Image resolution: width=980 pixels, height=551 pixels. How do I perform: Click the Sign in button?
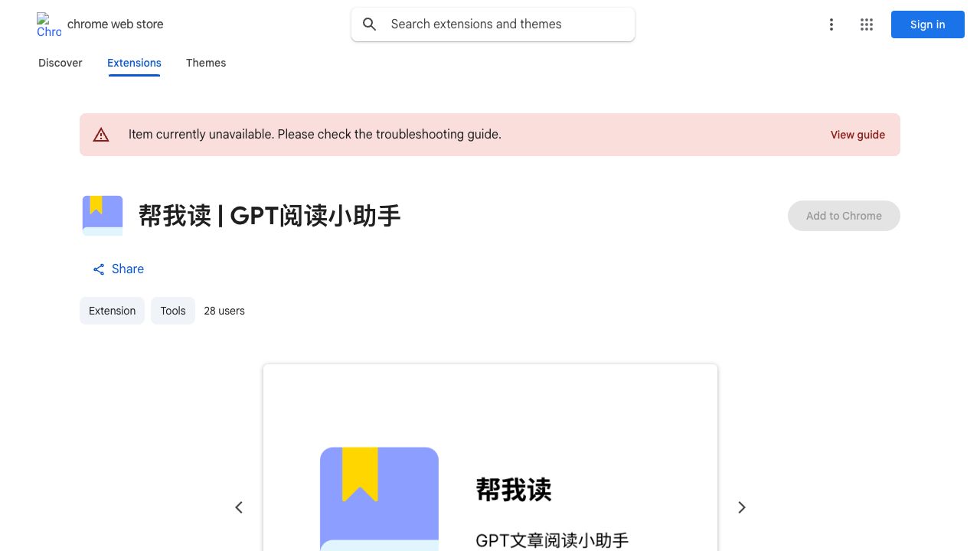click(928, 24)
